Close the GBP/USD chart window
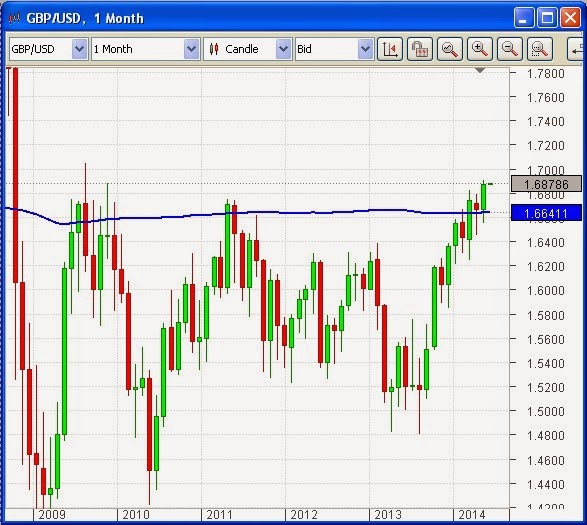 click(x=570, y=17)
